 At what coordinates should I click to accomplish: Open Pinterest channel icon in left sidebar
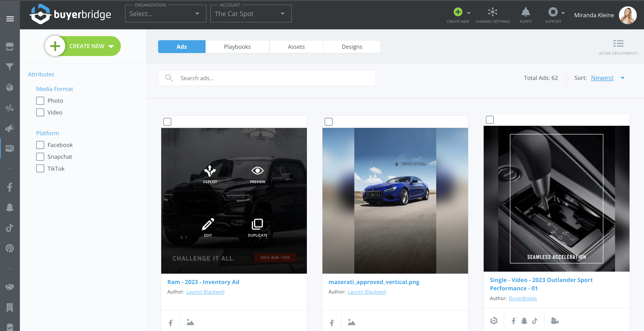[x=10, y=248]
